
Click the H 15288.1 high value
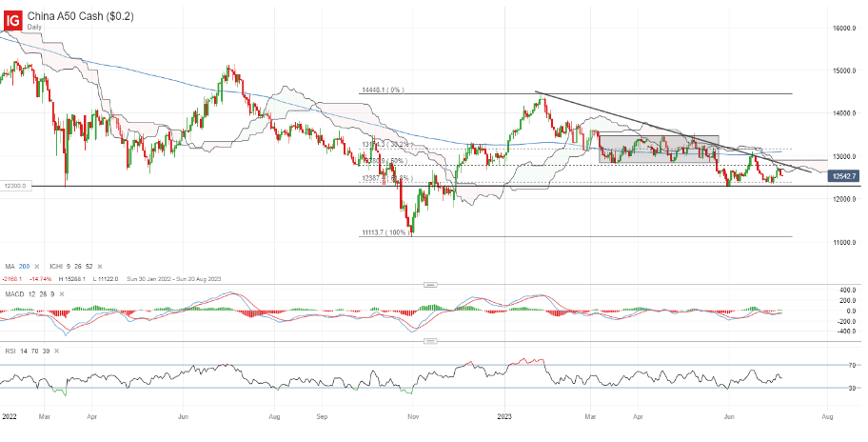[70, 278]
